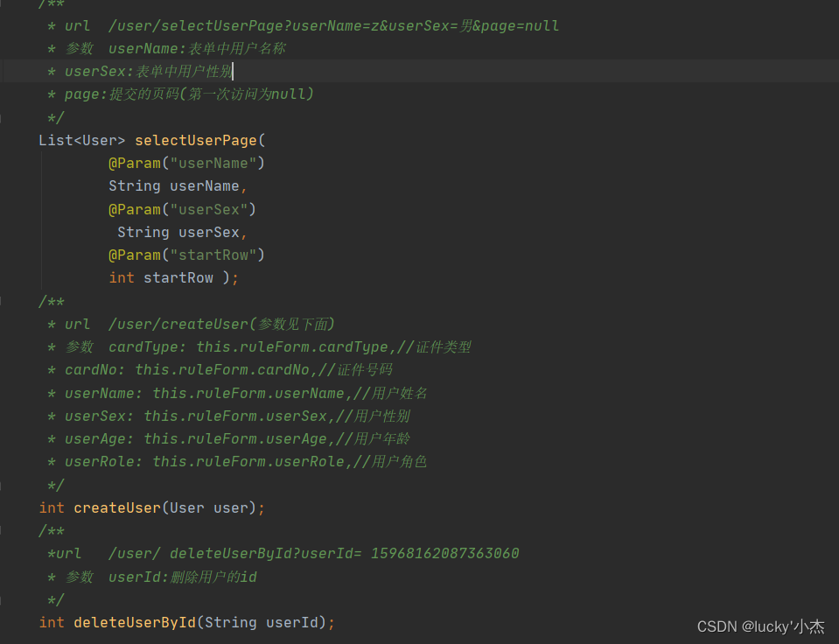Click the 'String userSex,' parameter line
The width and height of the screenshot is (839, 644).
point(183,233)
